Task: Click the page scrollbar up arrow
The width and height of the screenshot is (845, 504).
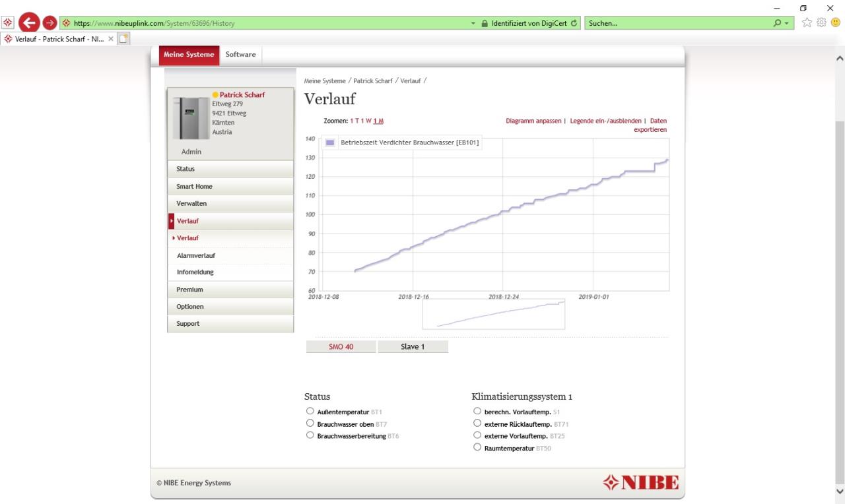Action: tap(840, 59)
